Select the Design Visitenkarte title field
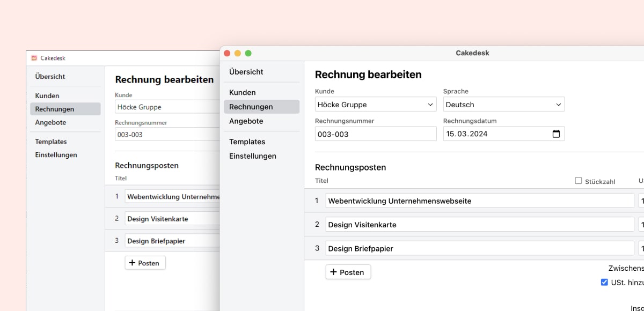The height and width of the screenshot is (311, 644). (x=479, y=225)
